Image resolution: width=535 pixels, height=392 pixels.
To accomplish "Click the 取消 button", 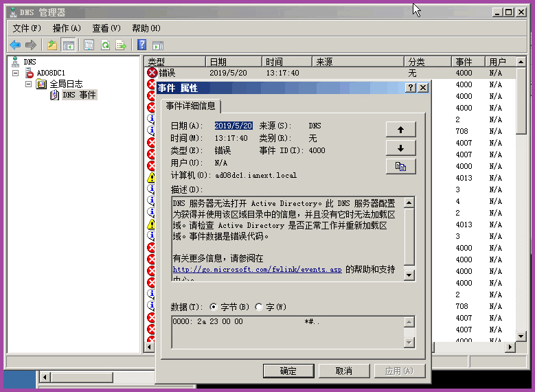I will (344, 371).
